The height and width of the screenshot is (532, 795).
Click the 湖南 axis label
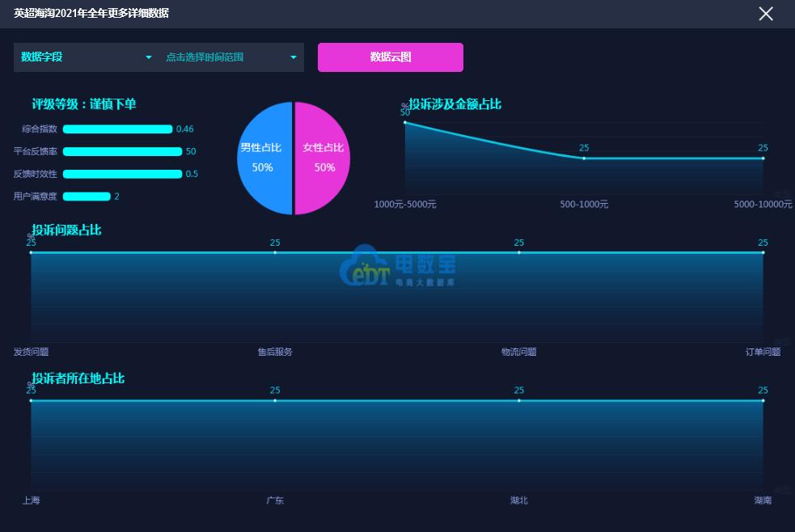763,500
